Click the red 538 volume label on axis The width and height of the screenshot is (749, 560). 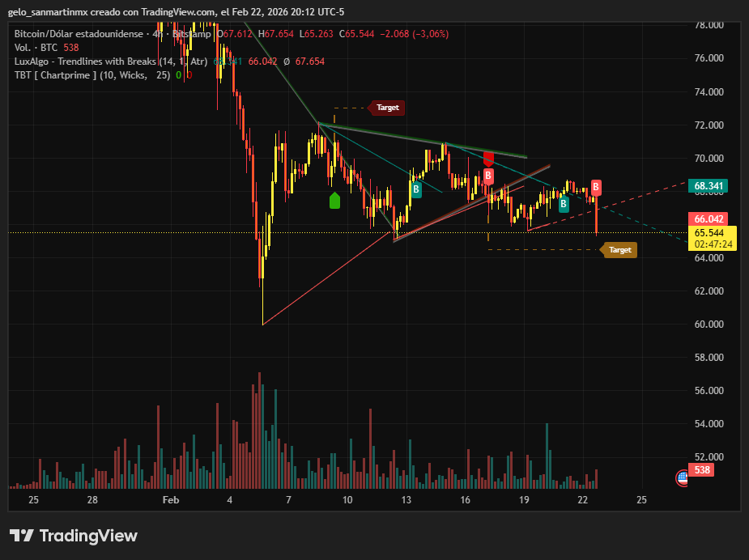coord(701,470)
